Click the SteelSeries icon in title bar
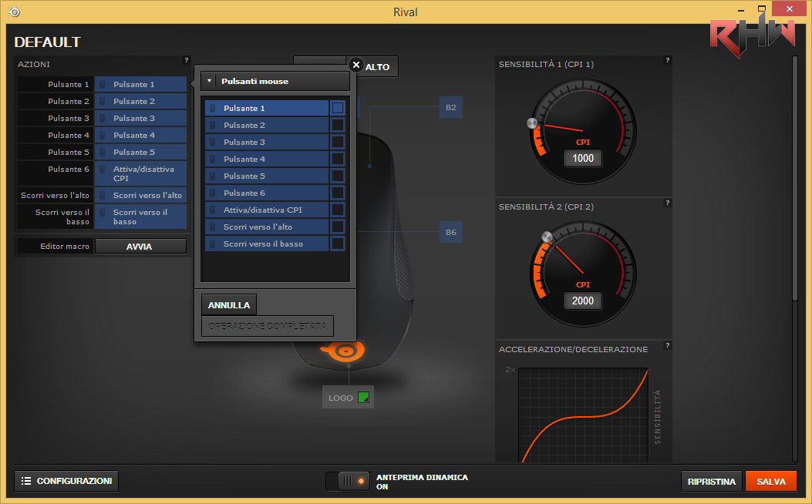The width and height of the screenshot is (812, 504). tap(15, 12)
